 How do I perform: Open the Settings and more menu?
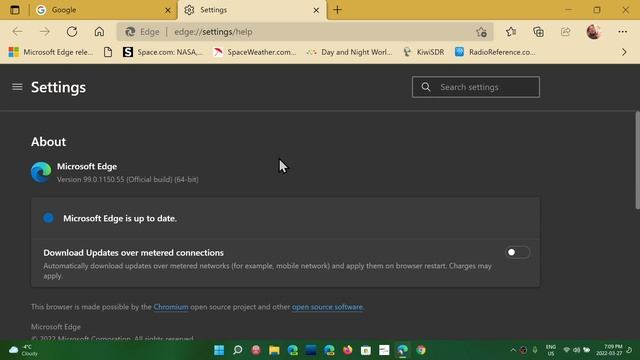[x=622, y=31]
